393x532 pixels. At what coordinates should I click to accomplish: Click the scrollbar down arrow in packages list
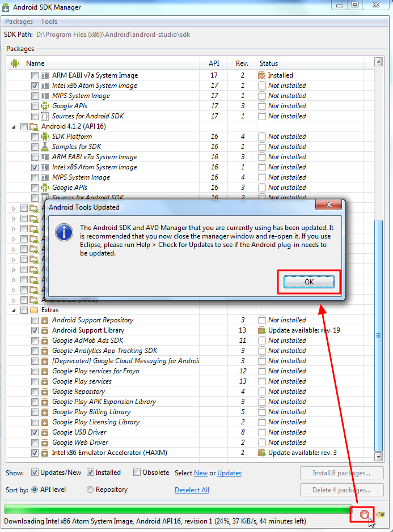point(378,457)
